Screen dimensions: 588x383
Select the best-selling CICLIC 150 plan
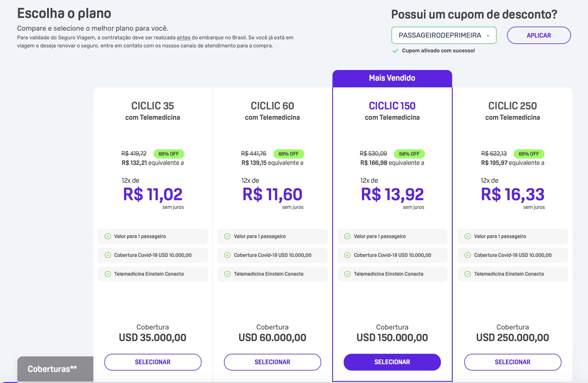click(392, 362)
